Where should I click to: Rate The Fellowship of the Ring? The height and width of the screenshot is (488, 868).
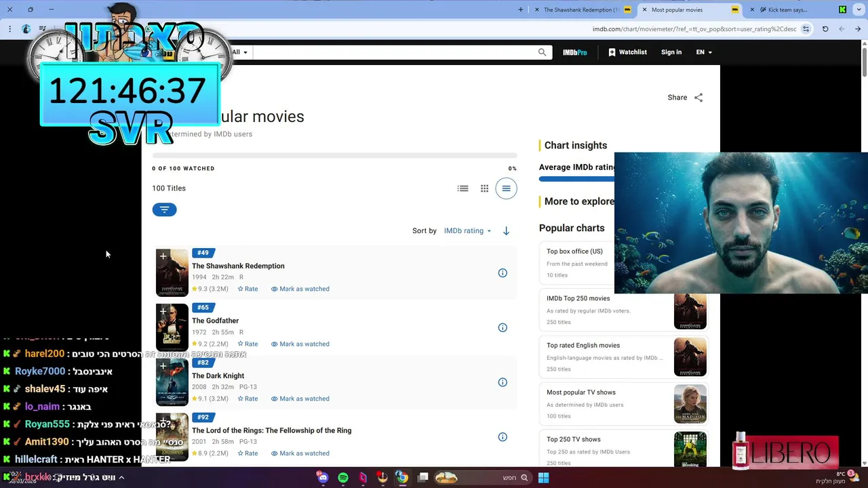248,453
